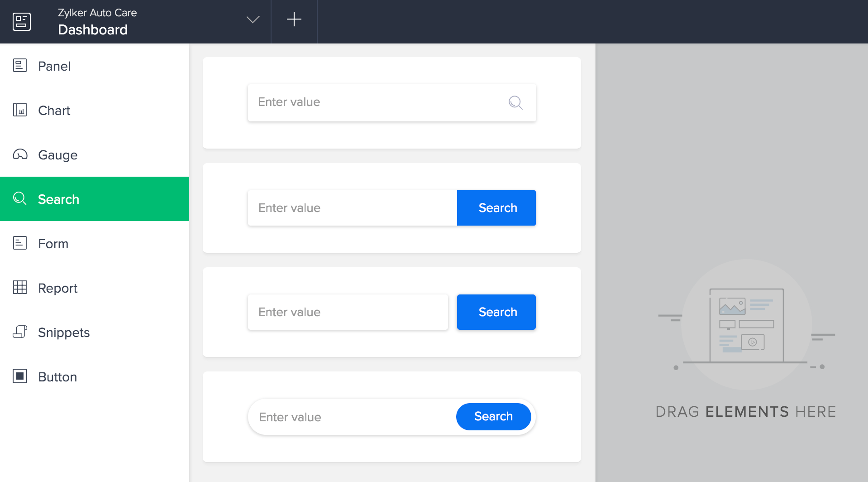Click the Snippets icon in the sidebar
The image size is (868, 482).
pyautogui.click(x=20, y=332)
